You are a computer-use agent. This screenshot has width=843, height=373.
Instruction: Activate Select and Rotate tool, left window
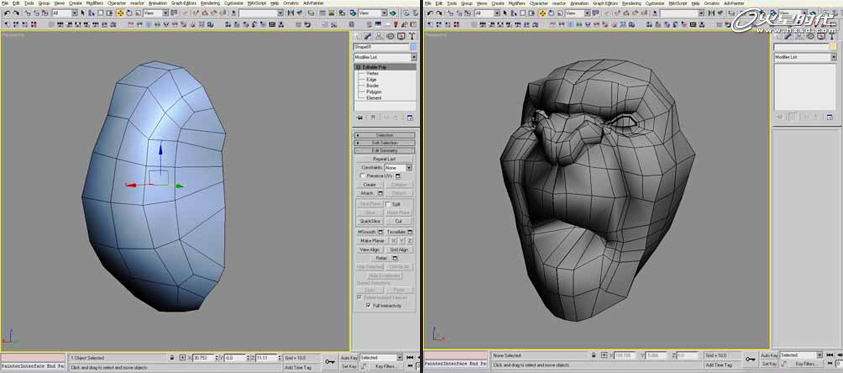point(129,12)
